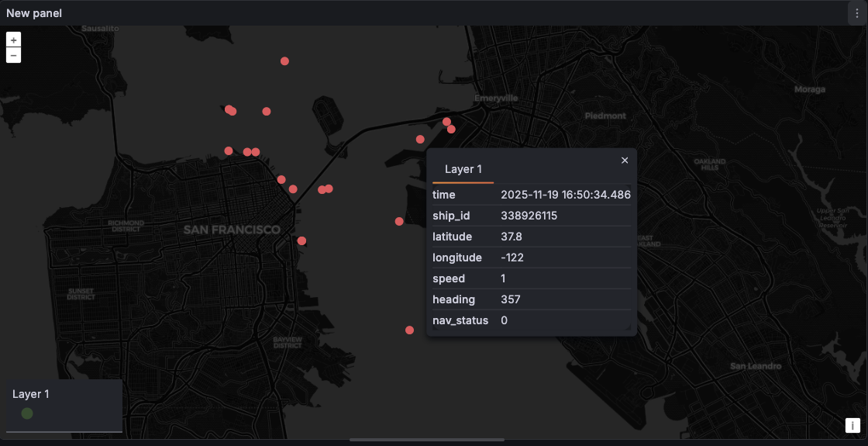Click the Bayview District map label
Viewport: 868px width, 446px height.
coord(288,342)
